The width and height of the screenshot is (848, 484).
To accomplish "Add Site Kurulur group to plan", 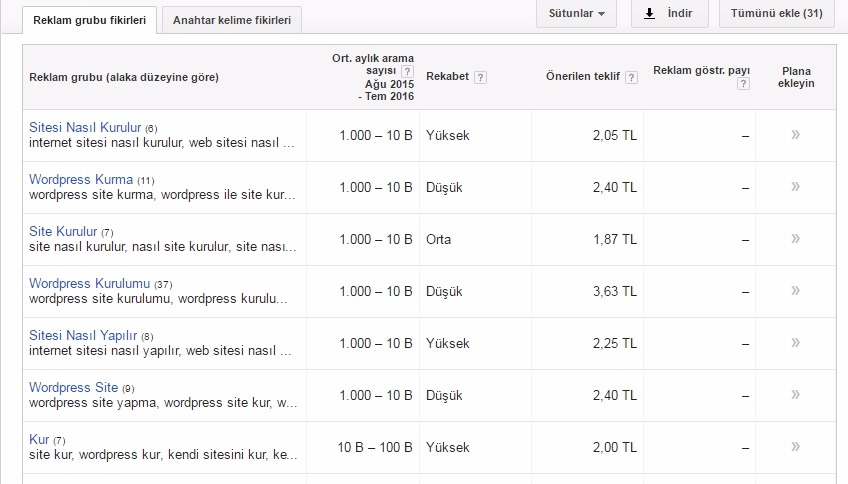I will coord(795,238).
